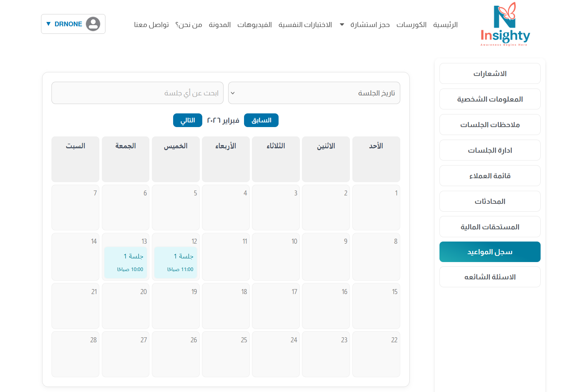Open the الرئيسية nav link

click(x=445, y=25)
